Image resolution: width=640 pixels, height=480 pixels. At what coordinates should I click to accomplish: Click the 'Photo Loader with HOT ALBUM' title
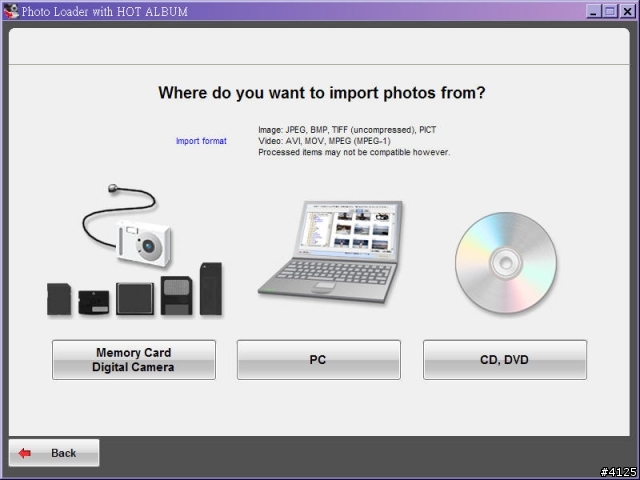(x=104, y=11)
